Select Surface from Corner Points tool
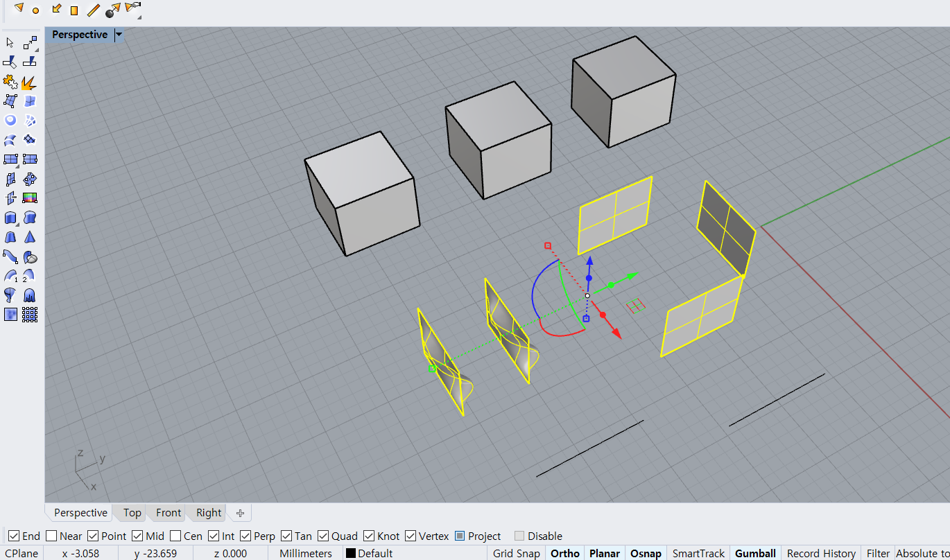 tap(10, 101)
